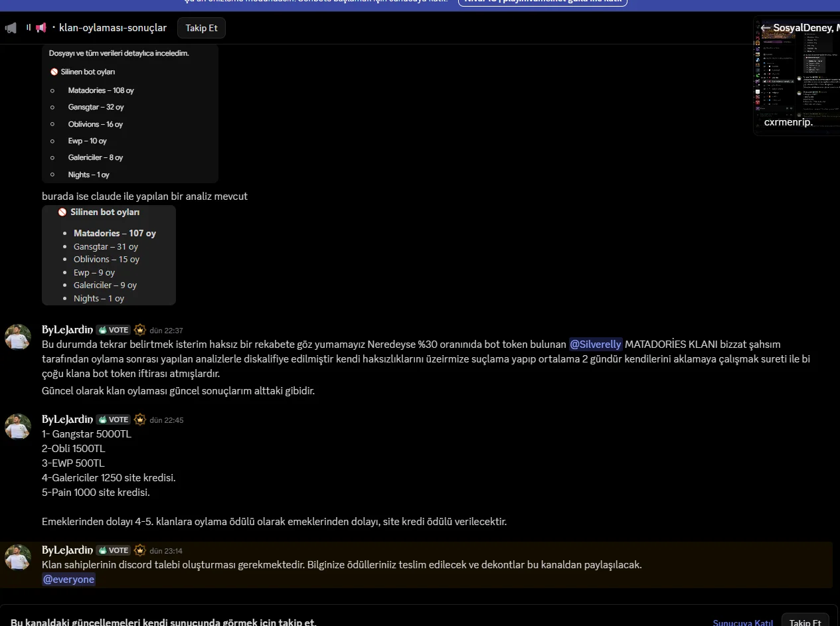The width and height of the screenshot is (840, 626).
Task: Follow channel via top Takip Et button
Action: (x=201, y=28)
